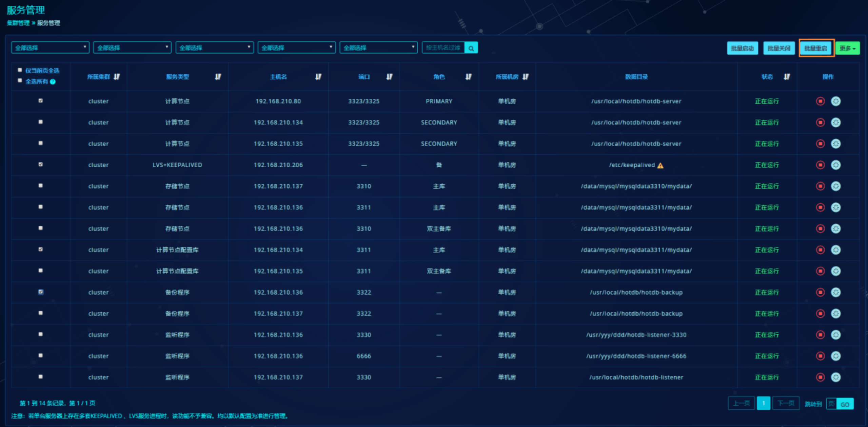Click the 按主机名过滤 input field

coord(443,48)
